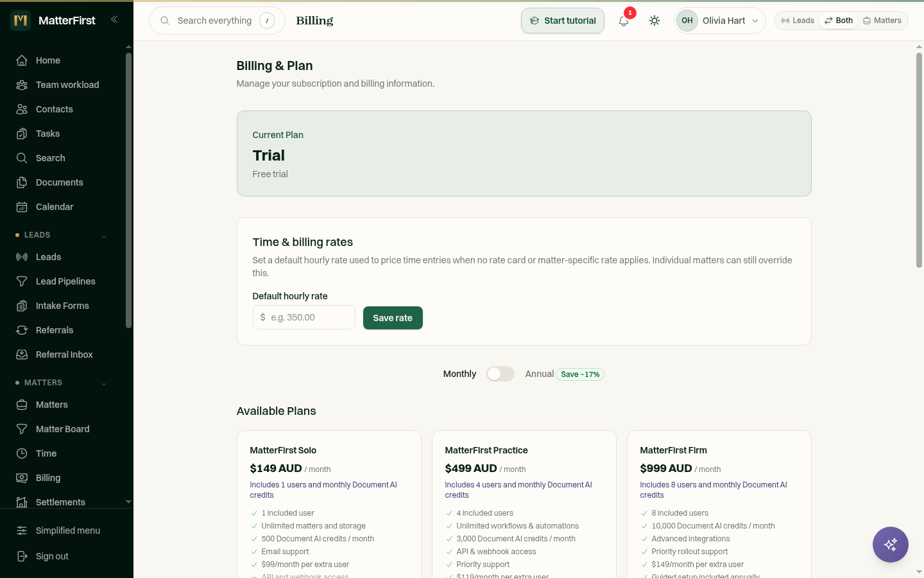Viewport: 924px width, 578px height.
Task: Click slash shortcut key in search
Action: (267, 21)
